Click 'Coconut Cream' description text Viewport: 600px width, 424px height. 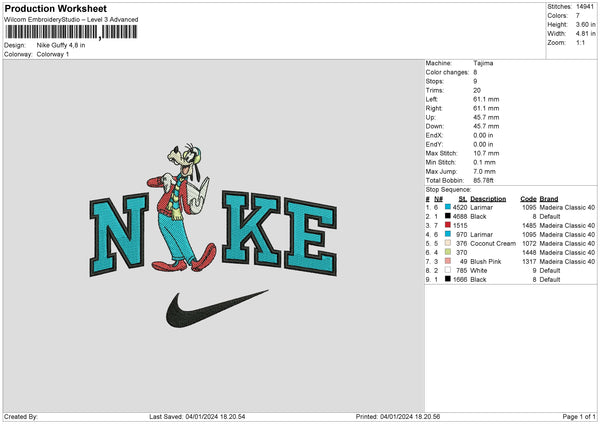pyautogui.click(x=493, y=243)
